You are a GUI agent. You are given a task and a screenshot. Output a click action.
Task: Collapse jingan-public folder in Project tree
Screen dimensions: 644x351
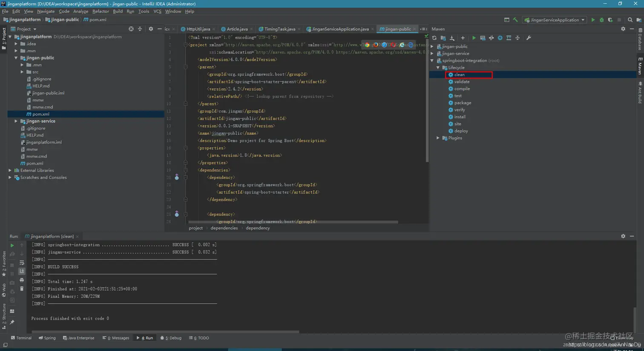16,58
